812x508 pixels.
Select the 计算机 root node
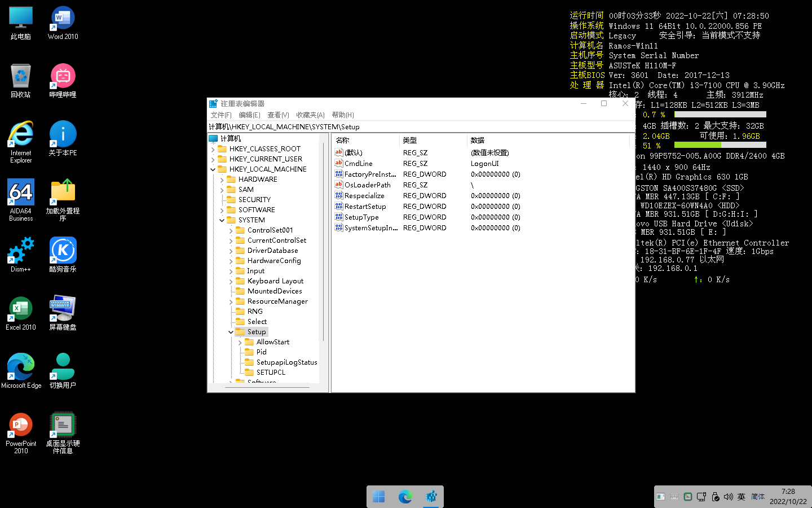(x=231, y=139)
